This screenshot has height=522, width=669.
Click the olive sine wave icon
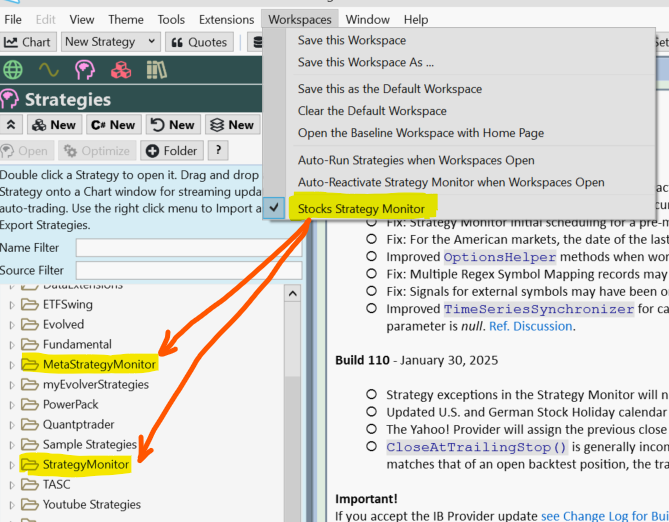48,70
